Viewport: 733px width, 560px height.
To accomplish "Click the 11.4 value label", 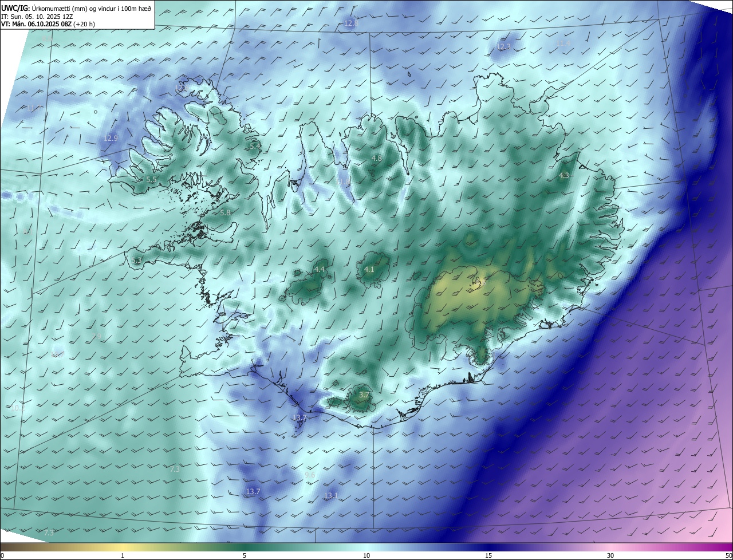I will [563, 44].
